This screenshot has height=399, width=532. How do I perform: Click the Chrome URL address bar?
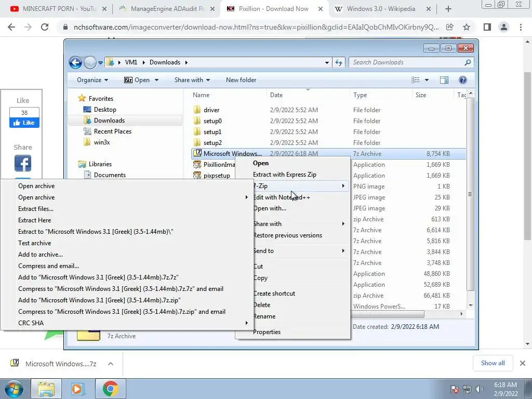click(x=256, y=27)
